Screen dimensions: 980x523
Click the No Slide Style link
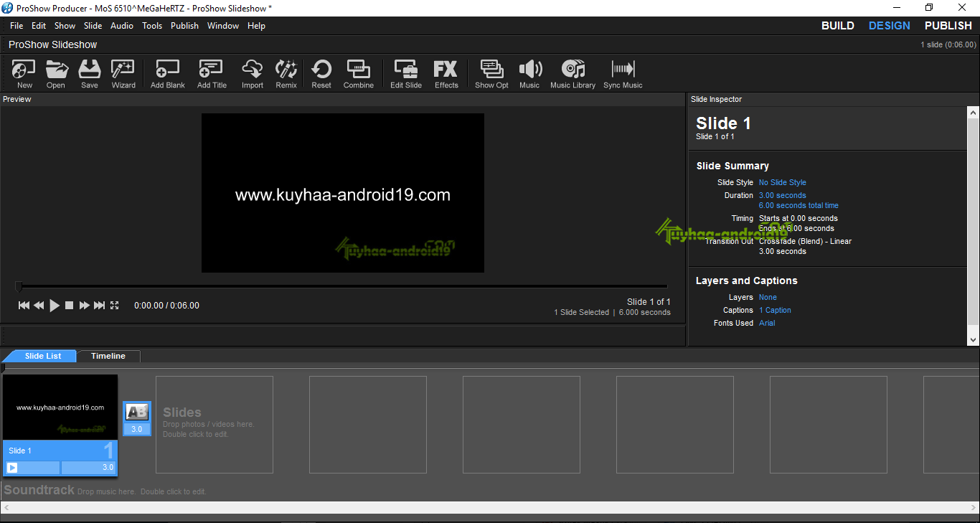[783, 182]
